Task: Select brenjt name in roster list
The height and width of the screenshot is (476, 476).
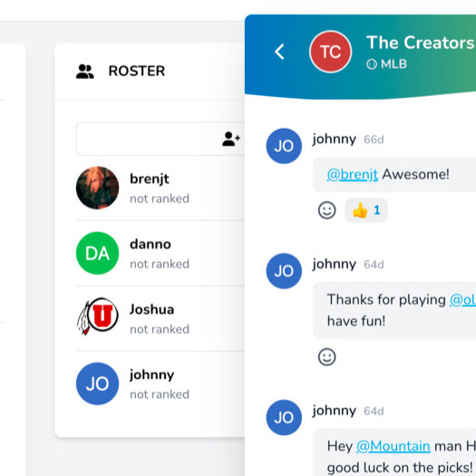Action: pos(150,180)
